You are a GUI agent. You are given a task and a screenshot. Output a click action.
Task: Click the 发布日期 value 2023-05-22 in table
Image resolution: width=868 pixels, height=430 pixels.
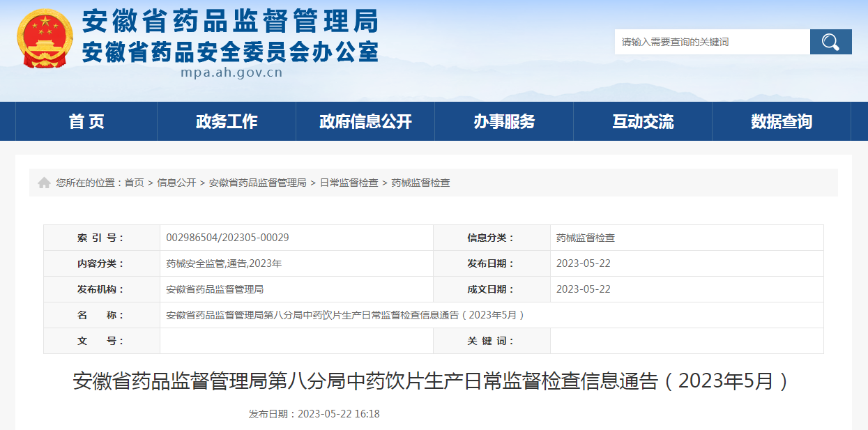click(584, 263)
